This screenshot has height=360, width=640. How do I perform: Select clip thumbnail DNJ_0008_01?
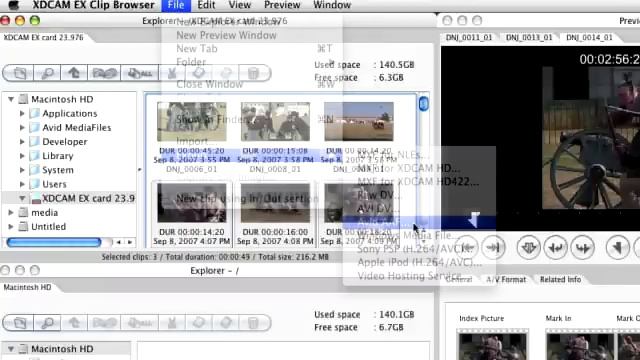pos(275,122)
